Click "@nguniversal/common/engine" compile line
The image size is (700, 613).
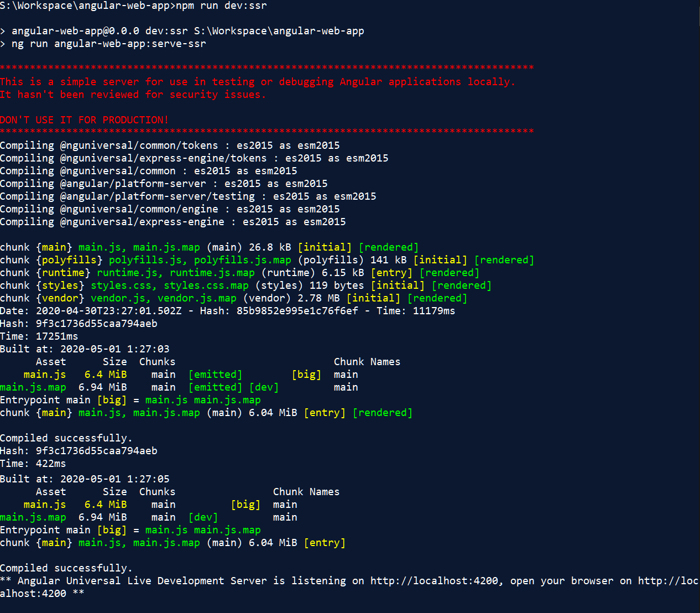pyautogui.click(x=170, y=209)
